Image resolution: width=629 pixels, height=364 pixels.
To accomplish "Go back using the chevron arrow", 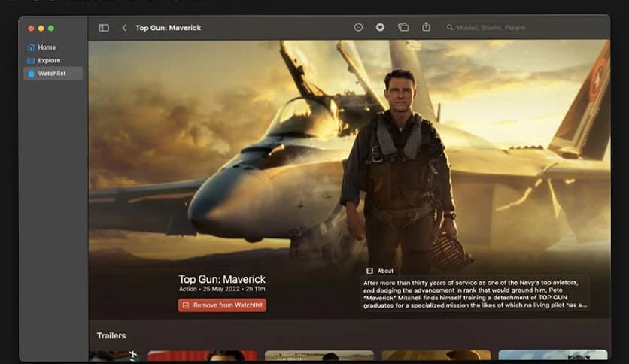I will click(x=124, y=28).
